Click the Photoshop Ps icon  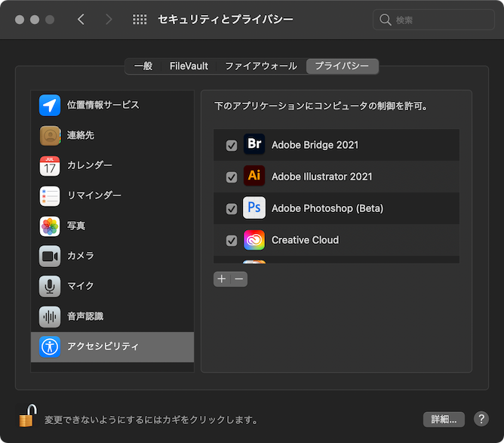(x=254, y=208)
